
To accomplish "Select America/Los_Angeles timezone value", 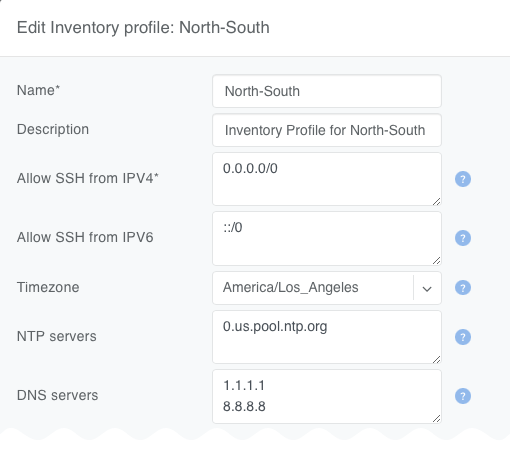I will 290,287.
